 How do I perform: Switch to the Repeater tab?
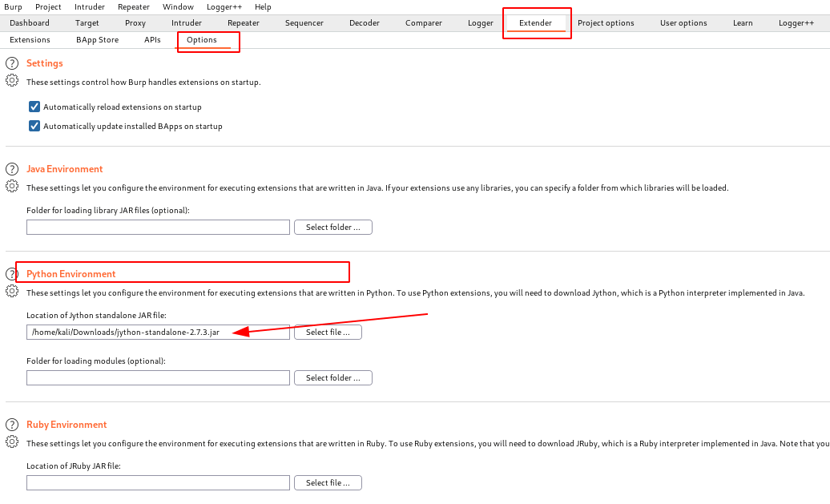coord(244,23)
